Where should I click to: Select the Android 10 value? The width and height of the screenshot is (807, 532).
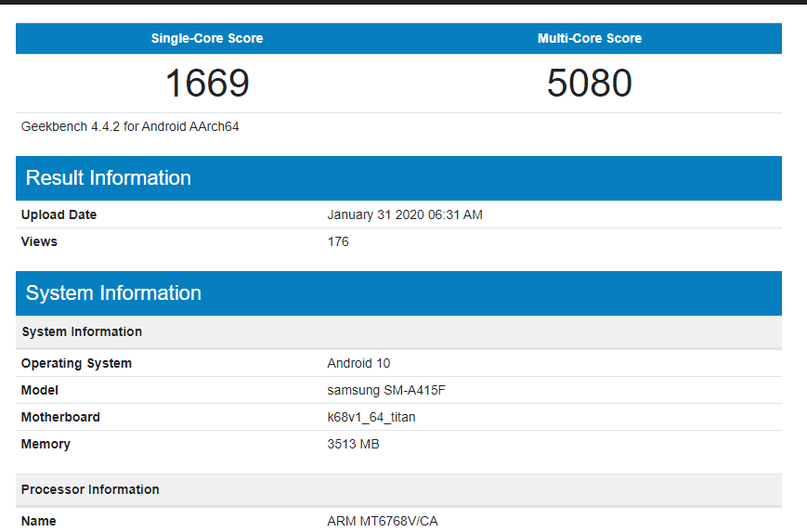point(358,363)
